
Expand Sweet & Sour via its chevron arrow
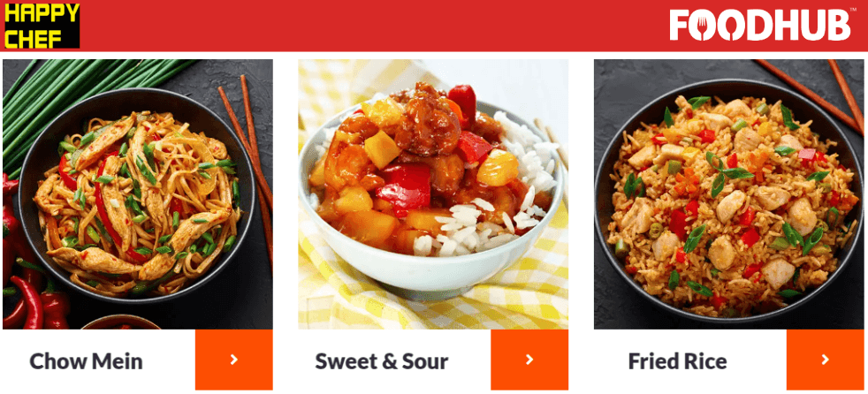tap(529, 360)
